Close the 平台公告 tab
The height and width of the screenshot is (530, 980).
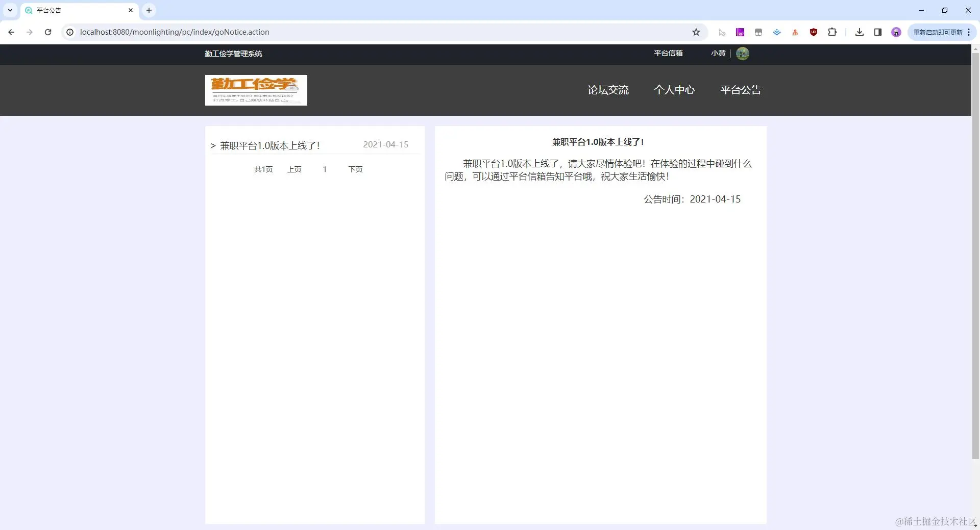click(x=131, y=10)
